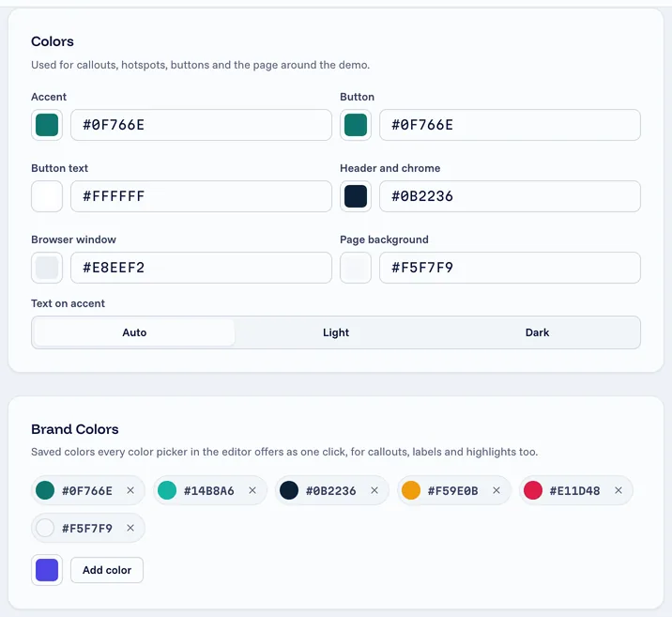Click the Page background label
This screenshot has height=617, width=672.
tap(384, 239)
